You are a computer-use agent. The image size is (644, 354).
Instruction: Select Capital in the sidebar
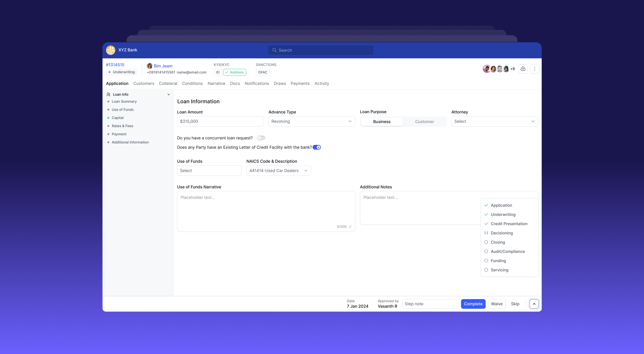[x=118, y=118]
